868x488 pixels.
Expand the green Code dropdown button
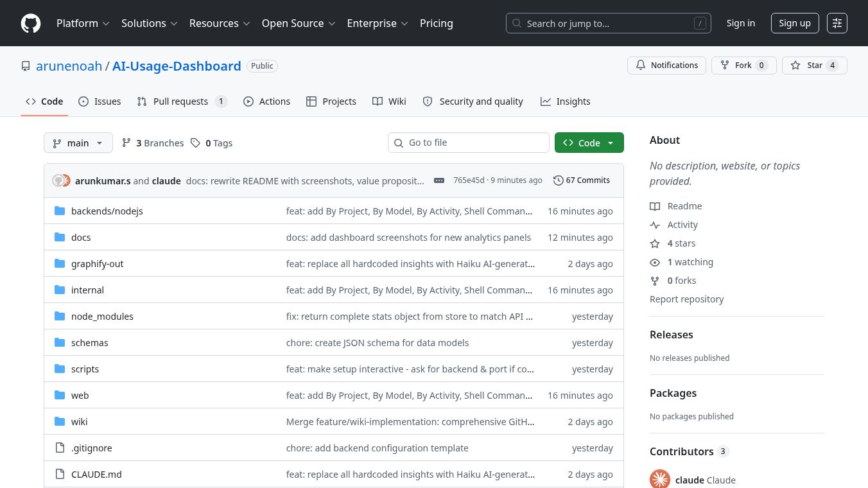coord(589,143)
